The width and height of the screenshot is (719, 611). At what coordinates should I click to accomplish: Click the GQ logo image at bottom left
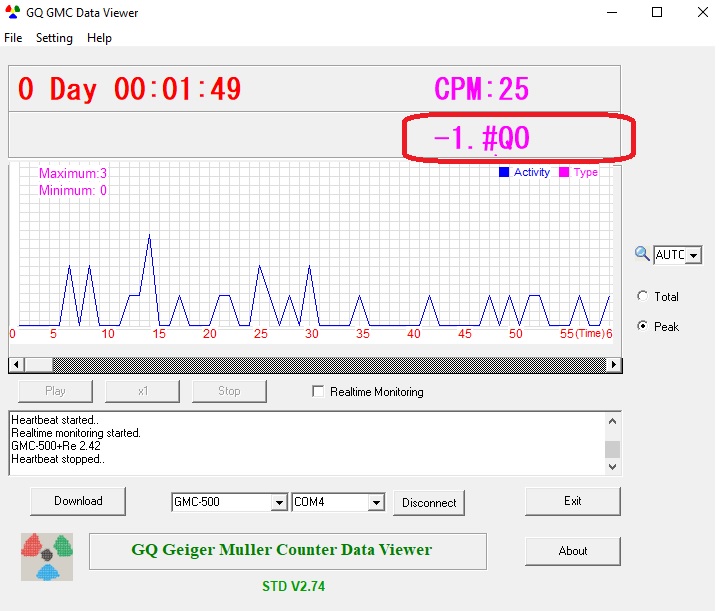click(48, 556)
